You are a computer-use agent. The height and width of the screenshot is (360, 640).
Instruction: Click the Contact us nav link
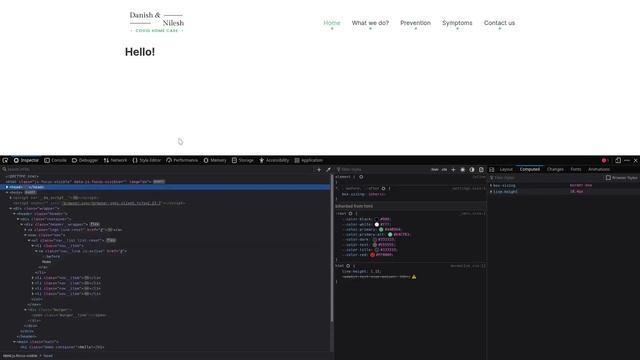click(499, 23)
